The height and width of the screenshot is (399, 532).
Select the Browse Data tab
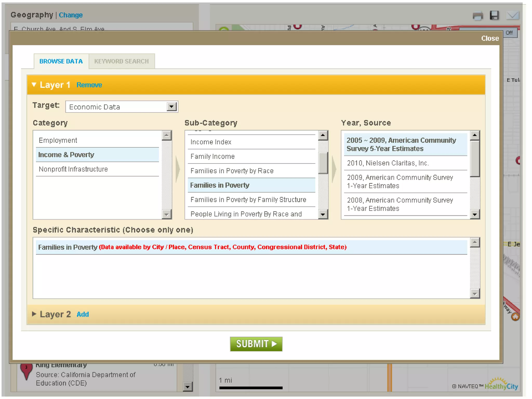pyautogui.click(x=61, y=61)
